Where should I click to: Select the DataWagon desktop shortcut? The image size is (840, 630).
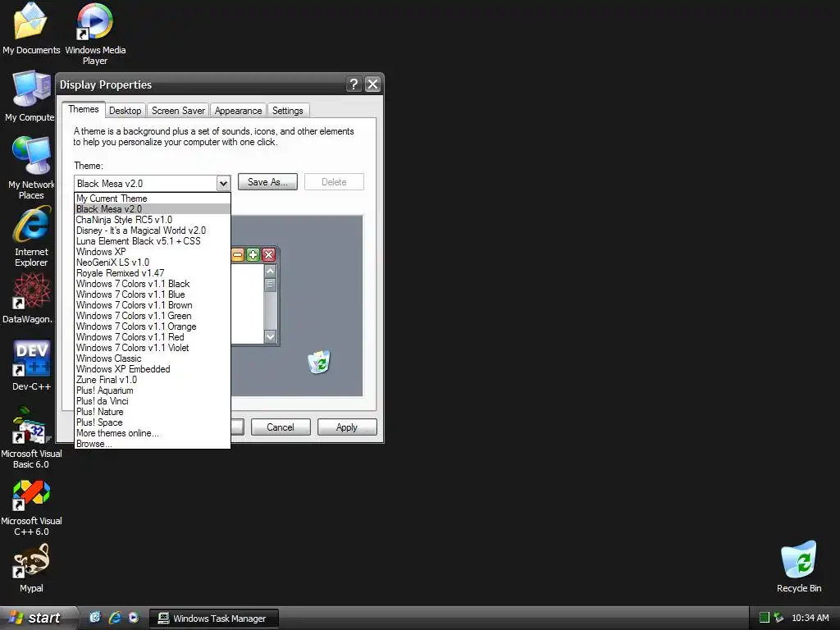28,298
